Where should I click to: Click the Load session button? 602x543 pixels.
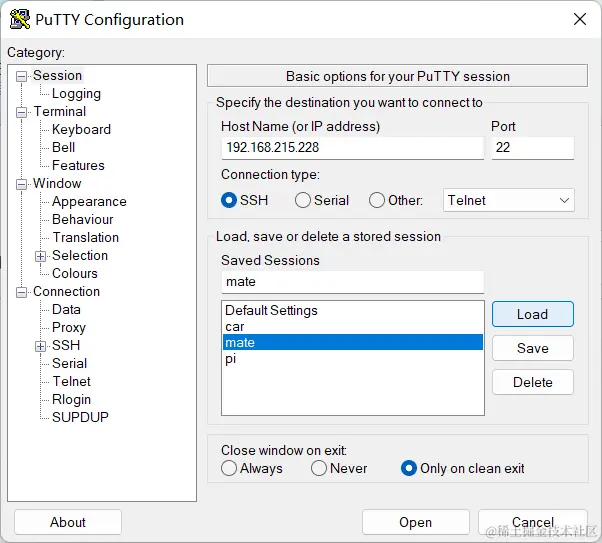[532, 314]
